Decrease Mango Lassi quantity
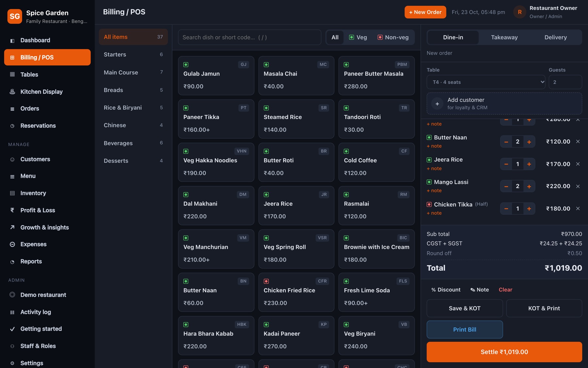588x368 pixels. click(506, 186)
